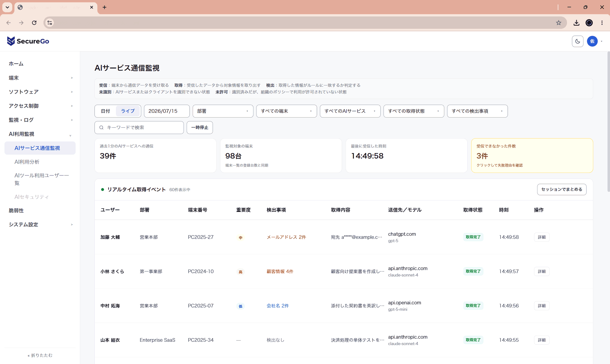Open 詳細 for 加藤 大輔 row

(542, 237)
